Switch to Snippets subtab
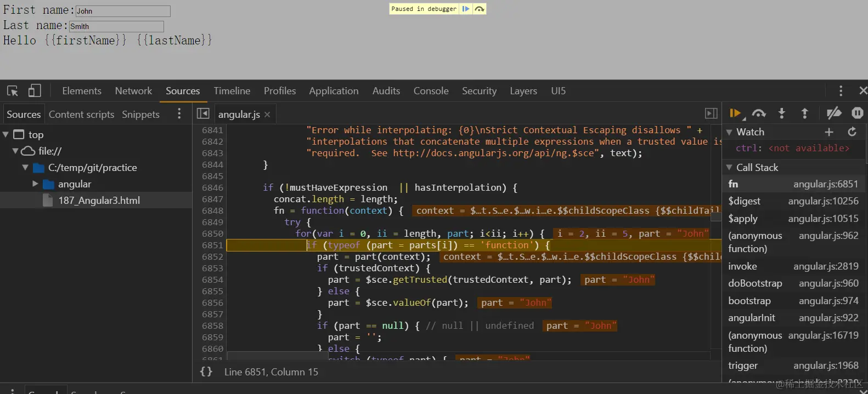868x394 pixels. click(x=140, y=115)
